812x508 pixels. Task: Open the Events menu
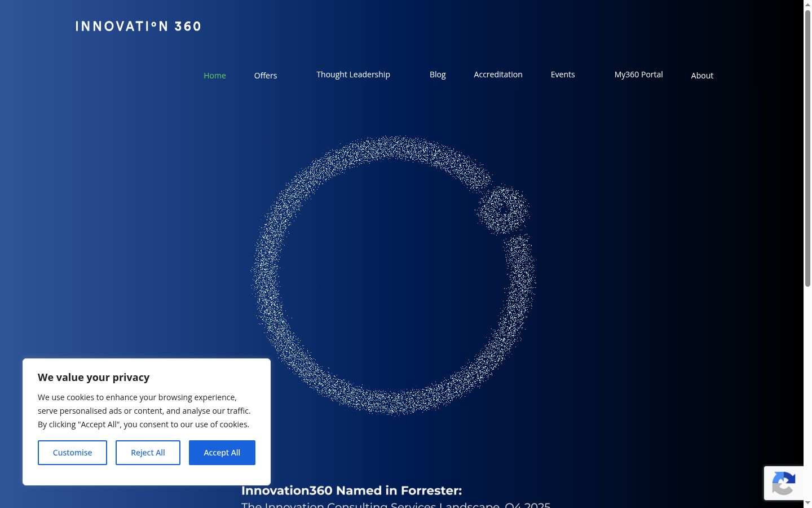point(563,75)
